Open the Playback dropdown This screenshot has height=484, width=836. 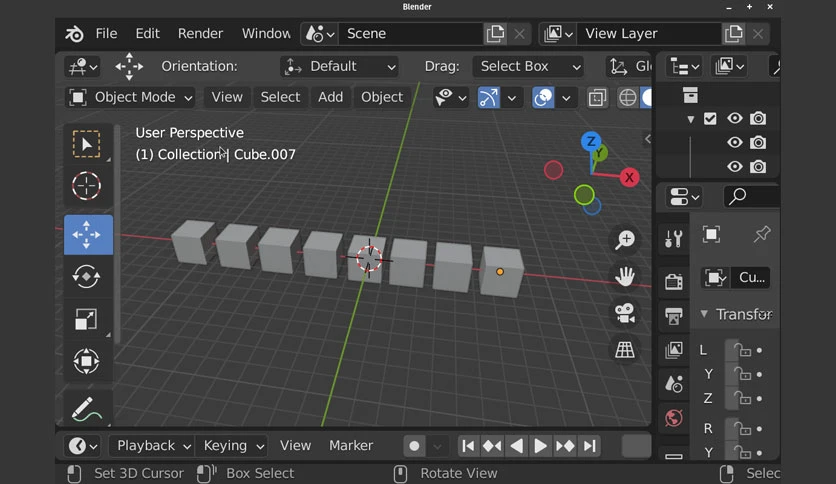point(151,446)
